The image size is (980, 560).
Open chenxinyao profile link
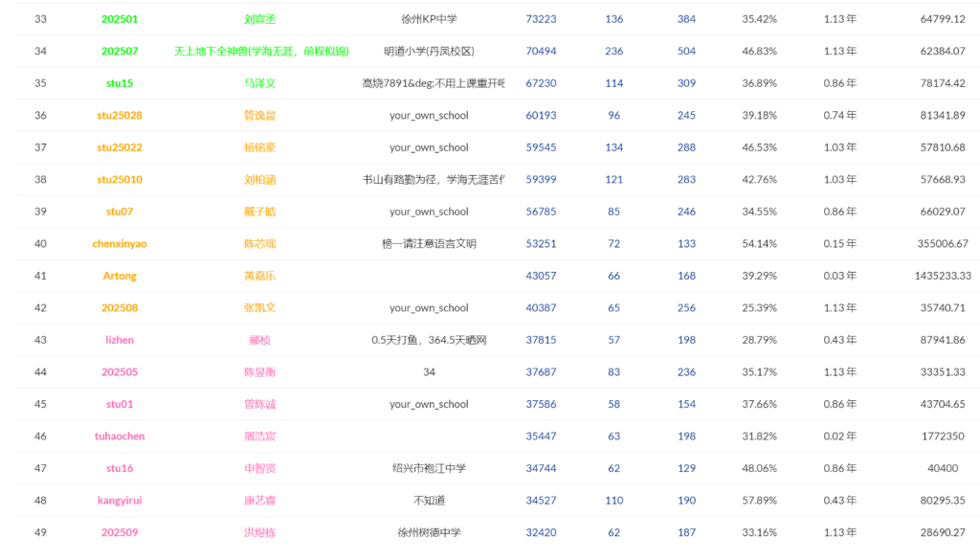coord(120,244)
